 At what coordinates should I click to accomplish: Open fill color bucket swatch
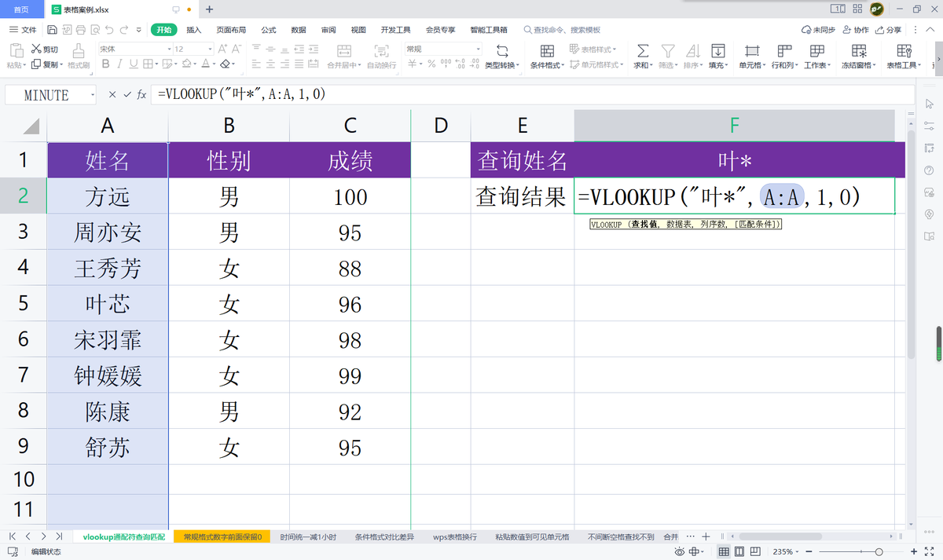tap(189, 64)
